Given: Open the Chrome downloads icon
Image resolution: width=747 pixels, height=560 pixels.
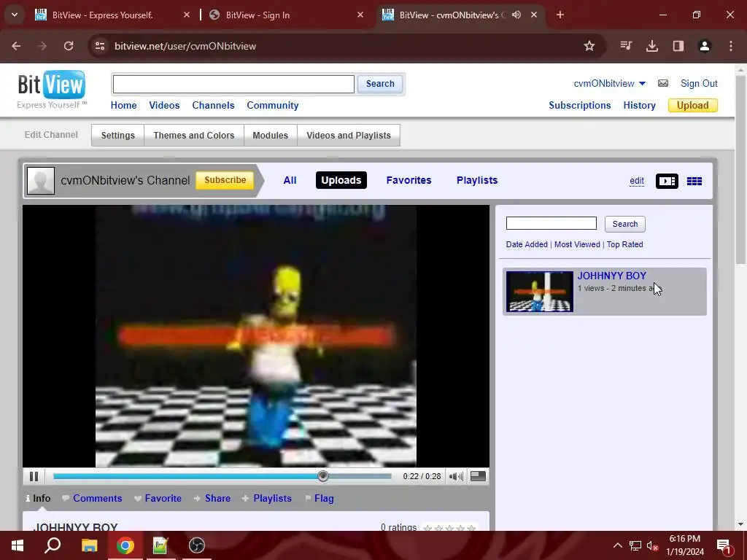Looking at the screenshot, I should tap(651, 46).
